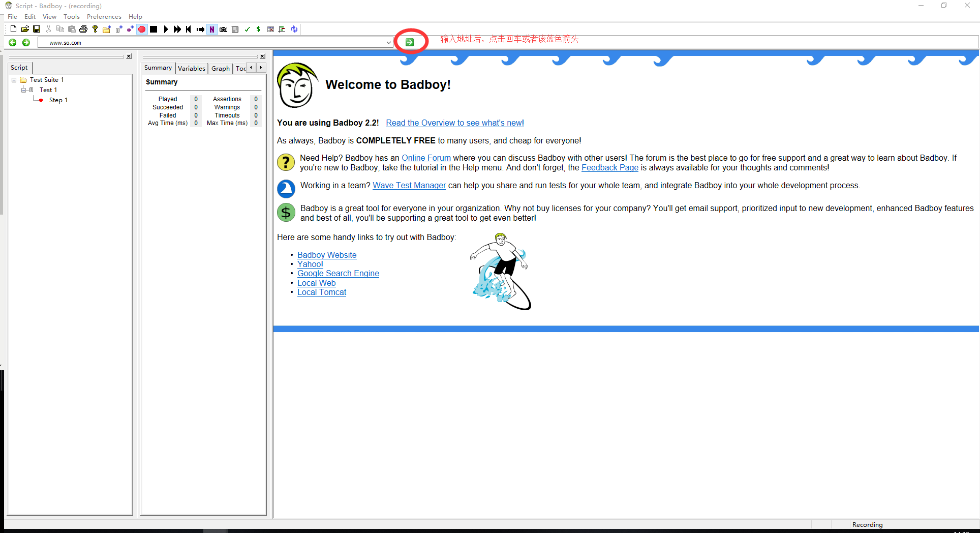Capture a screenshot with the camera icon
This screenshot has width=980, height=533.
point(223,29)
